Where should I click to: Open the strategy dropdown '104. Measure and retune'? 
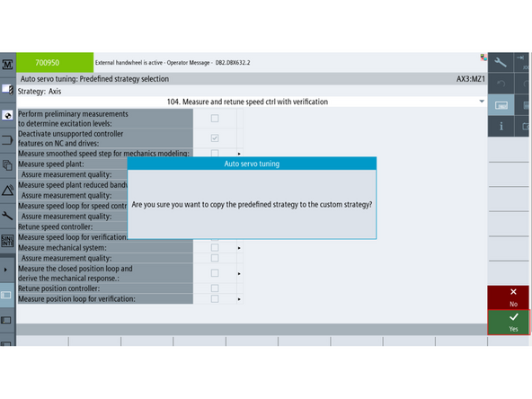[x=251, y=102]
